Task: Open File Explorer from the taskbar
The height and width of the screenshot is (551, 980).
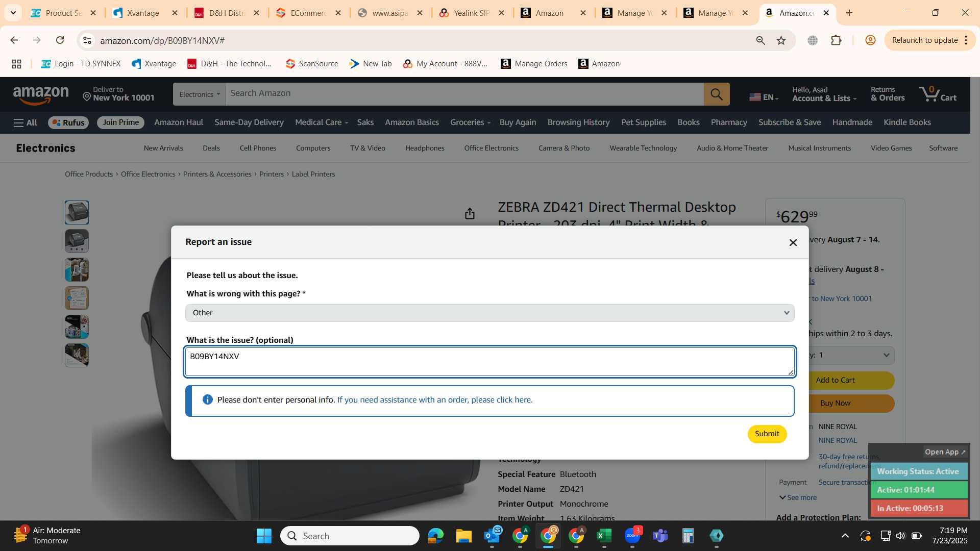Action: click(463, 536)
